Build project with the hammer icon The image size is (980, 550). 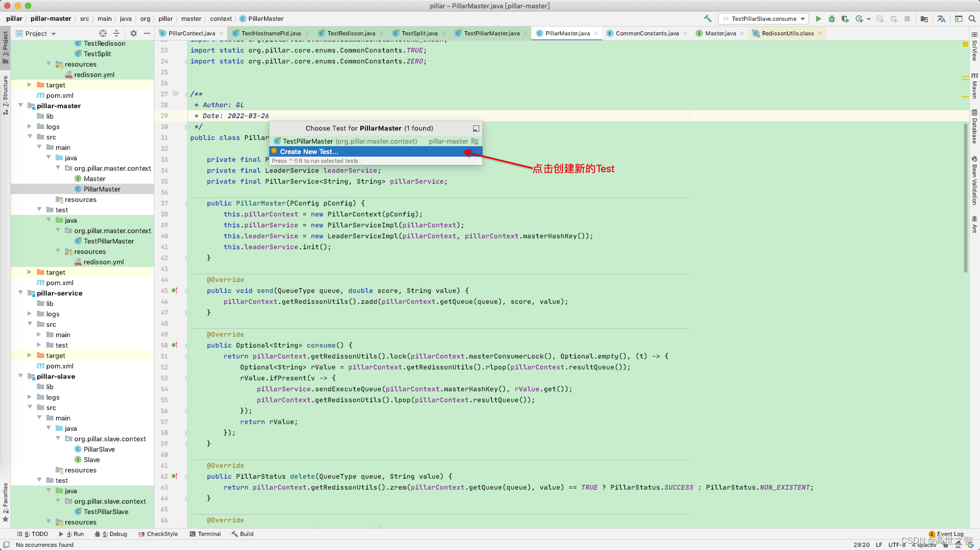[x=708, y=19]
